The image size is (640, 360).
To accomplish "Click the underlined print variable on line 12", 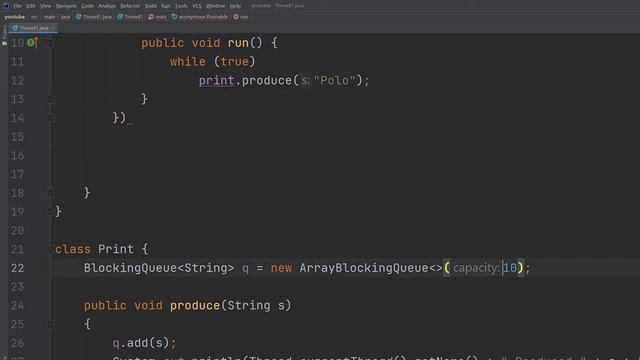I will tap(216, 80).
